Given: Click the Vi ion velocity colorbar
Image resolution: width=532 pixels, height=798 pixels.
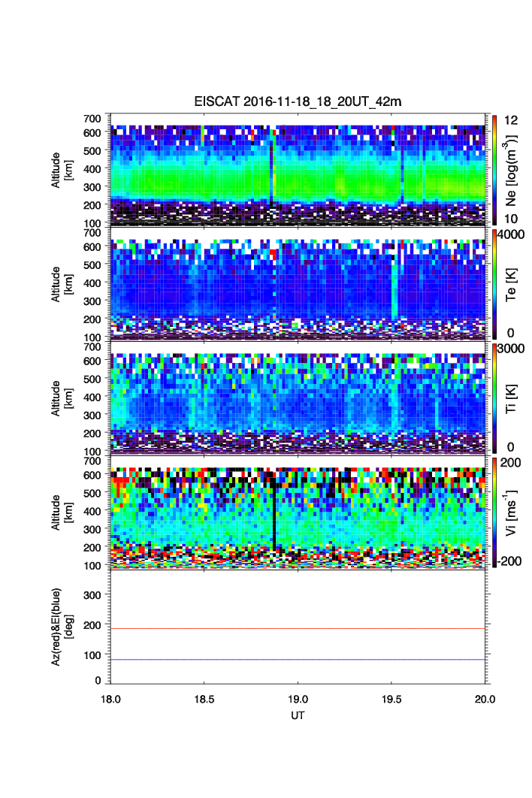Looking at the screenshot, I should coord(494,512).
